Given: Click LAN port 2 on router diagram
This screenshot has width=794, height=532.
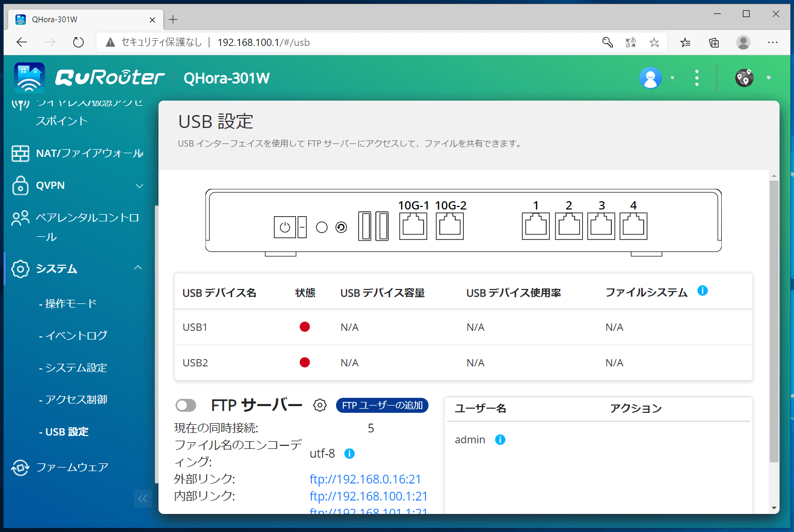Looking at the screenshot, I should coord(569,226).
